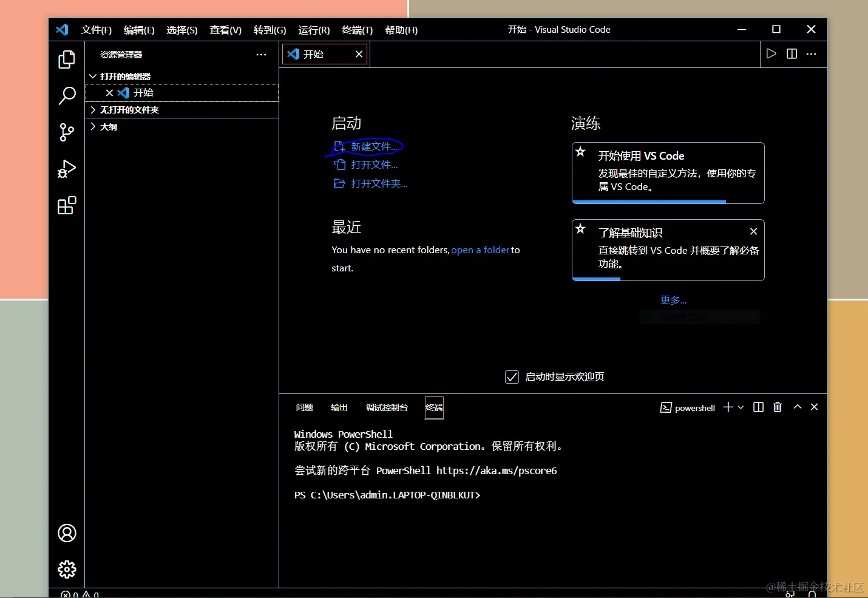Screen dimensions: 868x598
Task: Switch to the 问题 panel tab
Action: [304, 407]
